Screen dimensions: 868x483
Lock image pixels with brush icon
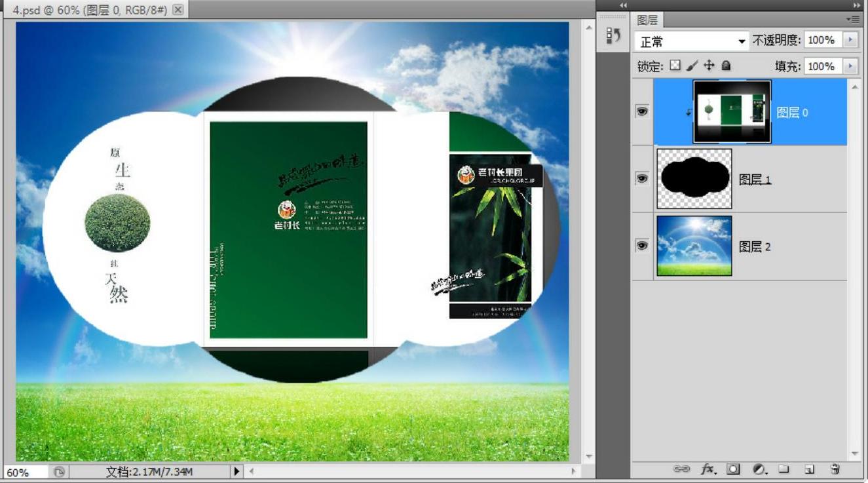[x=692, y=66]
